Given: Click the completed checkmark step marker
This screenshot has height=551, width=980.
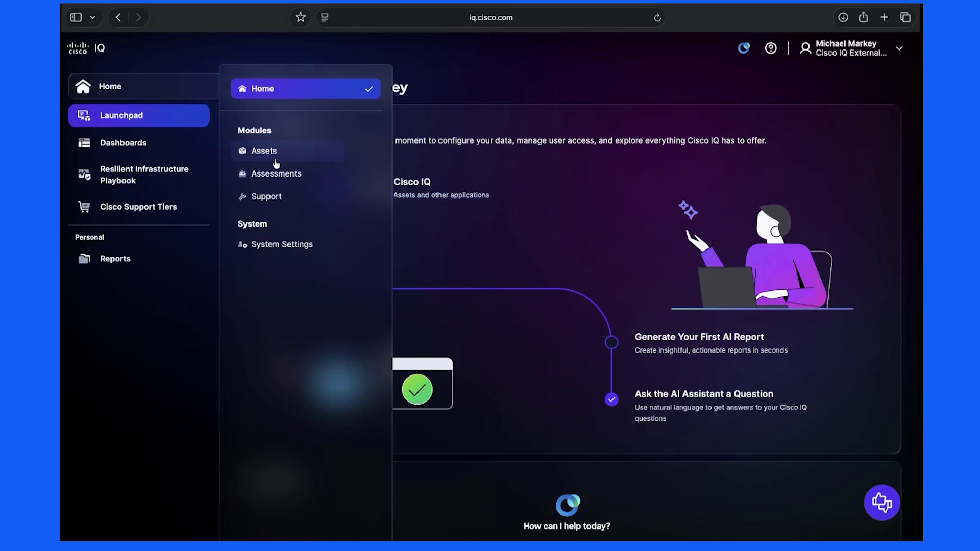Looking at the screenshot, I should (x=611, y=399).
